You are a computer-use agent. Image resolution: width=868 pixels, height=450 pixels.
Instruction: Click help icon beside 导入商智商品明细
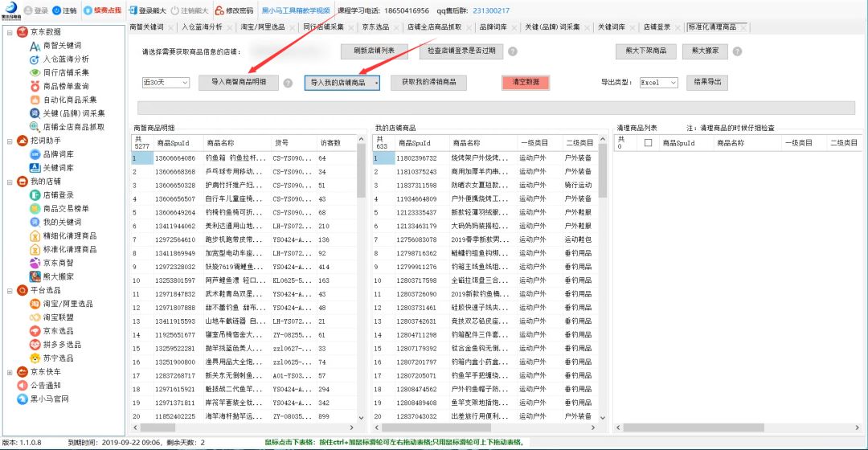point(288,83)
